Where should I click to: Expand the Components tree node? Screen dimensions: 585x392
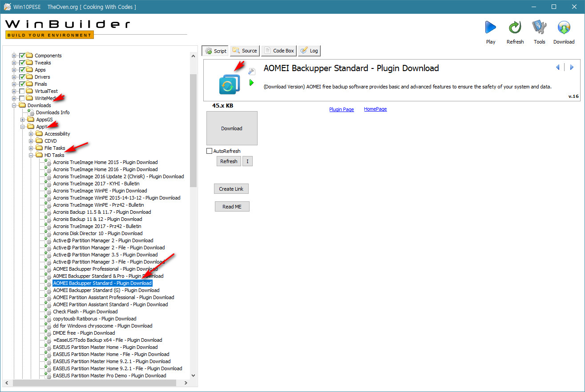click(14, 56)
